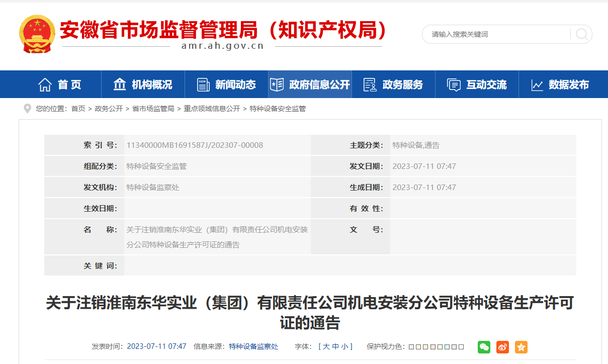Click the search magnifier icon

[581, 34]
